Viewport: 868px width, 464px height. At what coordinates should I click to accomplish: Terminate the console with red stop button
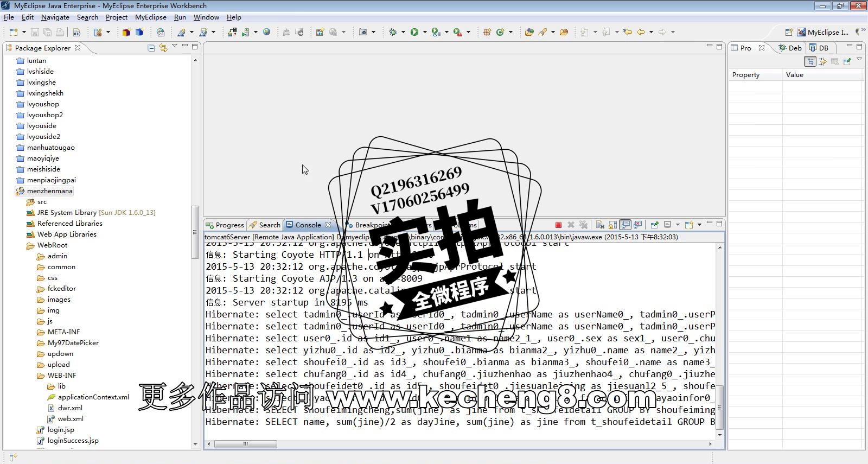(558, 225)
